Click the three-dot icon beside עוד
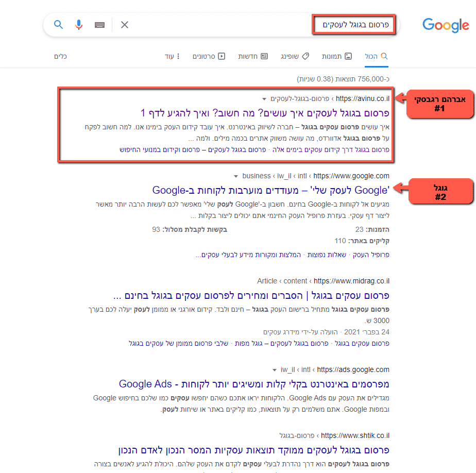Screen dimensions: 476x473 [178, 56]
